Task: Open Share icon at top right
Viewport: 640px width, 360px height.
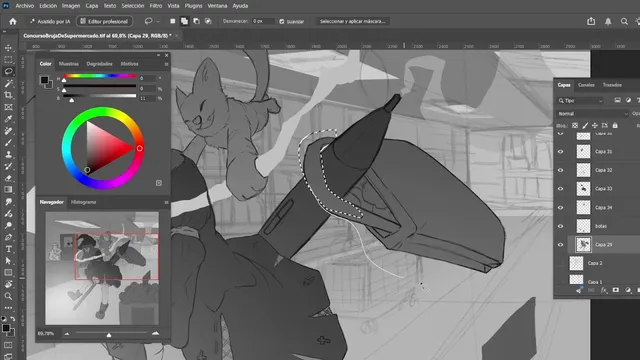Action: coord(591,21)
